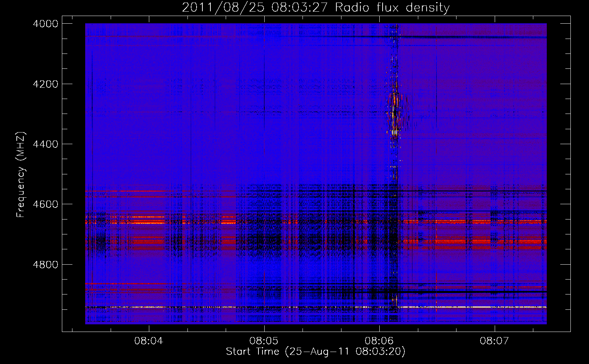Select the 4800 frequency axis label
The image size is (589, 364).
(46, 265)
